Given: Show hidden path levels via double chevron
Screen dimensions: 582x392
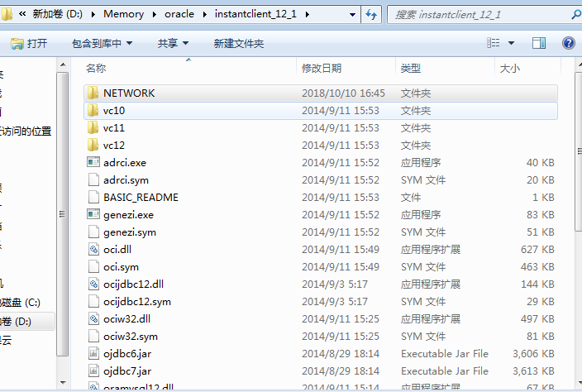Looking at the screenshot, I should click(22, 14).
